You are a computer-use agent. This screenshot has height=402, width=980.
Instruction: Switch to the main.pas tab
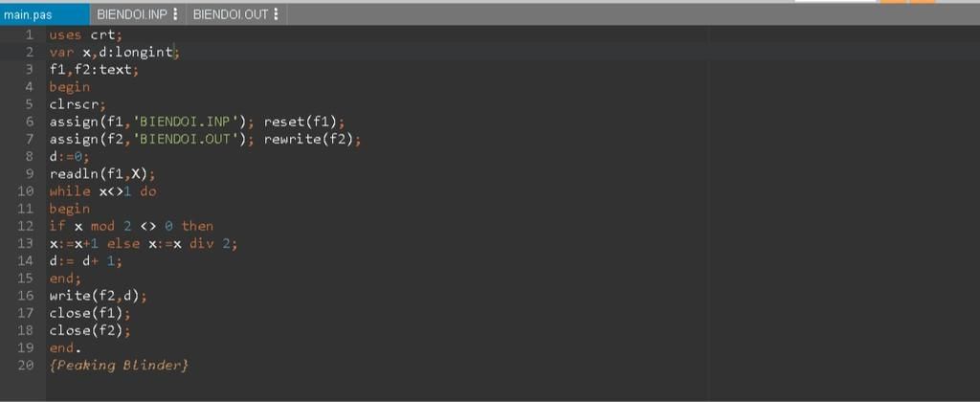(27, 14)
